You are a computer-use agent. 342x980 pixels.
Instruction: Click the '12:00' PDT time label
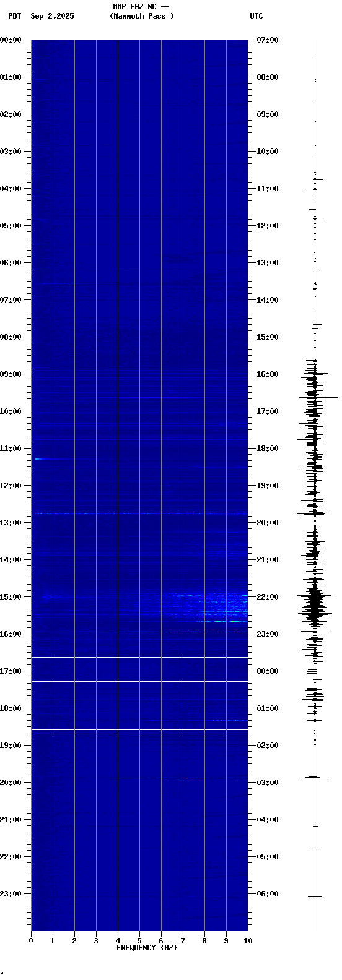11,486
